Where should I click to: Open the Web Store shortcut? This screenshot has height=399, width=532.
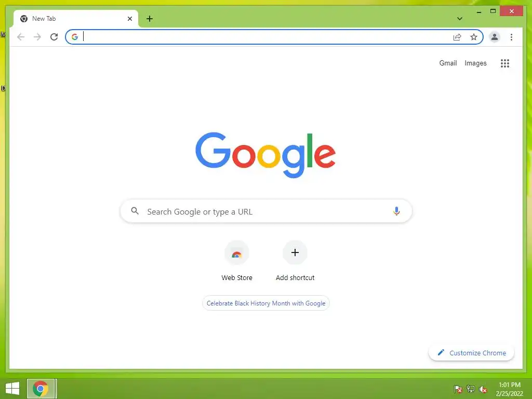[237, 261]
